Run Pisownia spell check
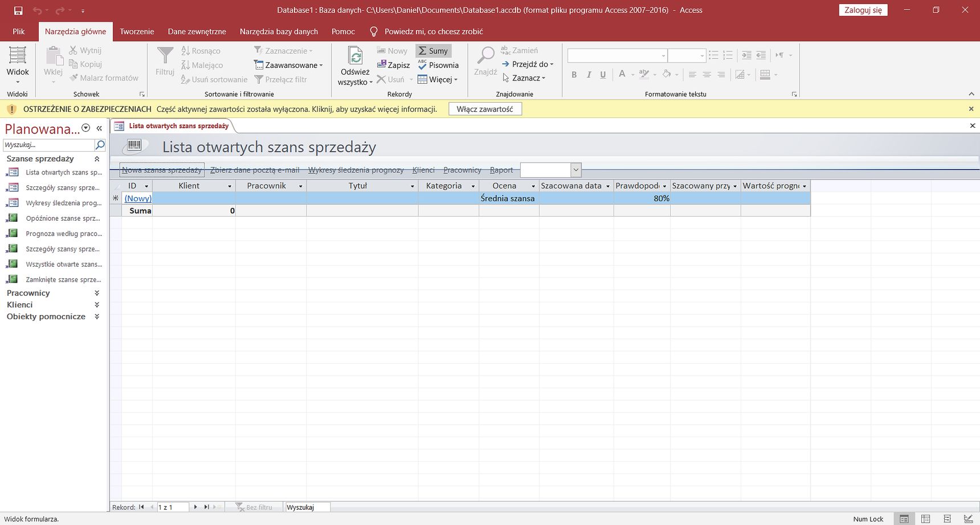The width and height of the screenshot is (980, 525). (438, 65)
